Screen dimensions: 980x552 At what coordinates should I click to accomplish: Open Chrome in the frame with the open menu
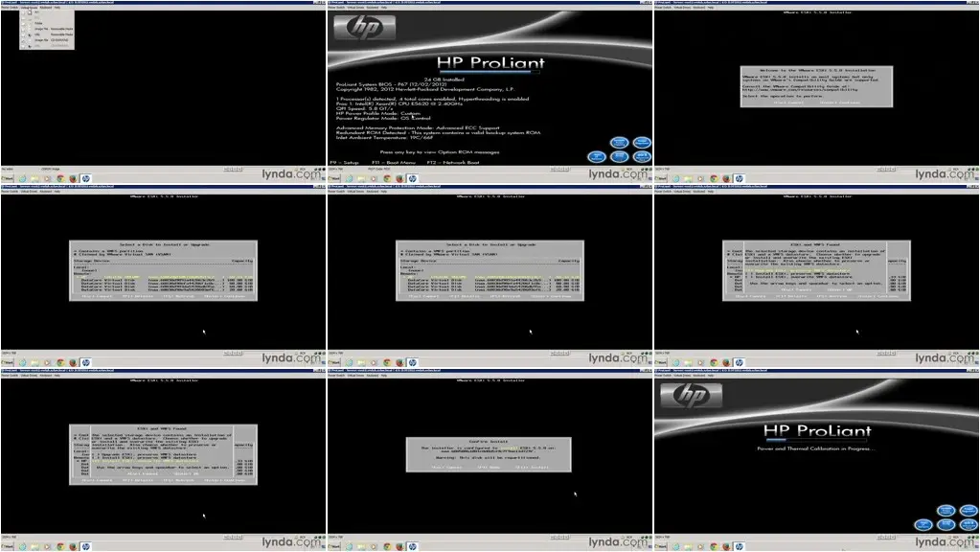[60, 179]
